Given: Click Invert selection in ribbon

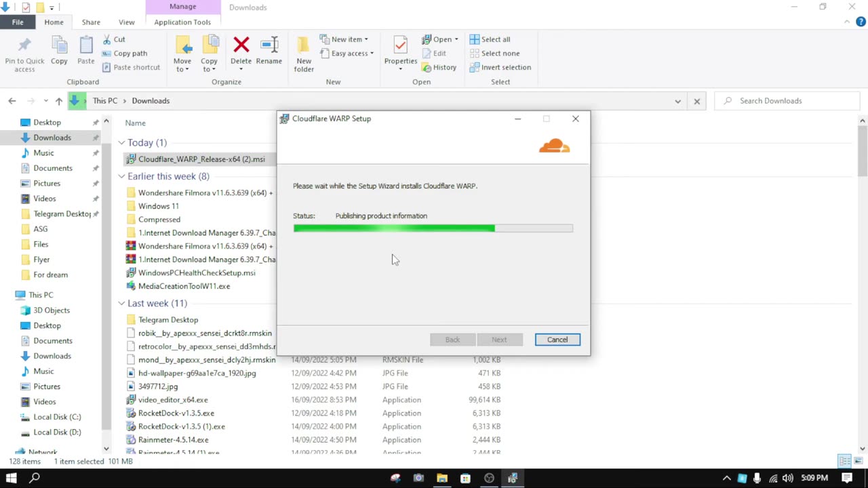Looking at the screenshot, I should 500,67.
